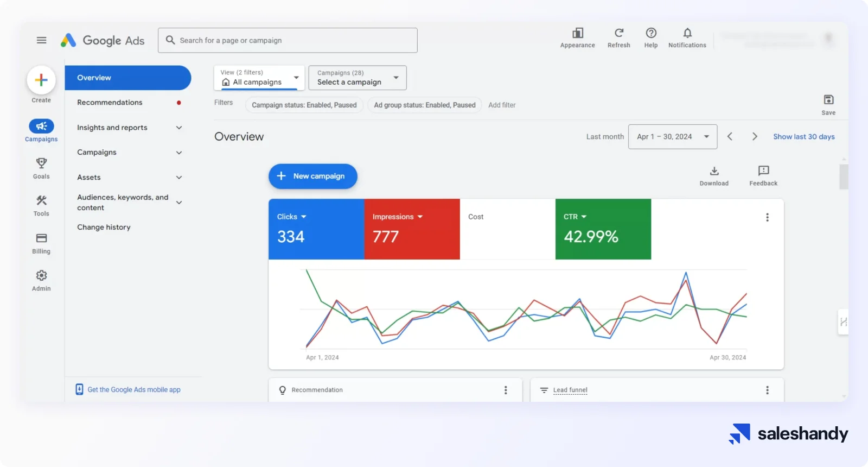This screenshot has width=868, height=467.
Task: Click the search for page or campaign field
Action: click(x=288, y=41)
